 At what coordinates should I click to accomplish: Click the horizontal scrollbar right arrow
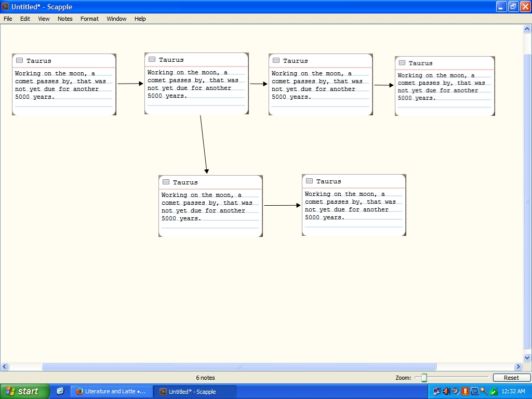pyautogui.click(x=517, y=367)
